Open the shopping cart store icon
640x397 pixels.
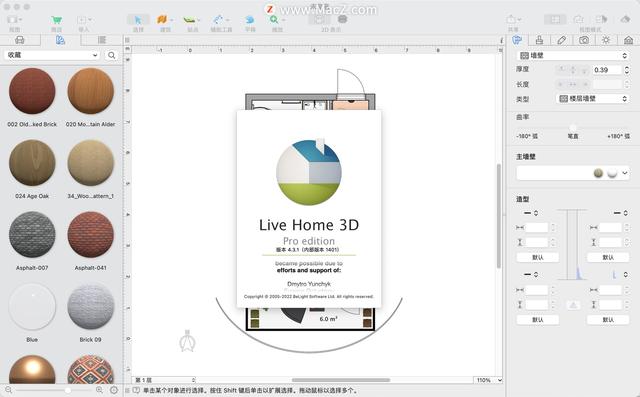[x=56, y=20]
